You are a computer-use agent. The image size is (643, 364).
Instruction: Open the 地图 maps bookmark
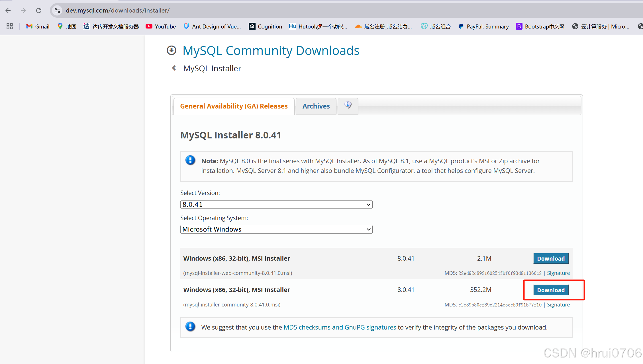pos(67,26)
